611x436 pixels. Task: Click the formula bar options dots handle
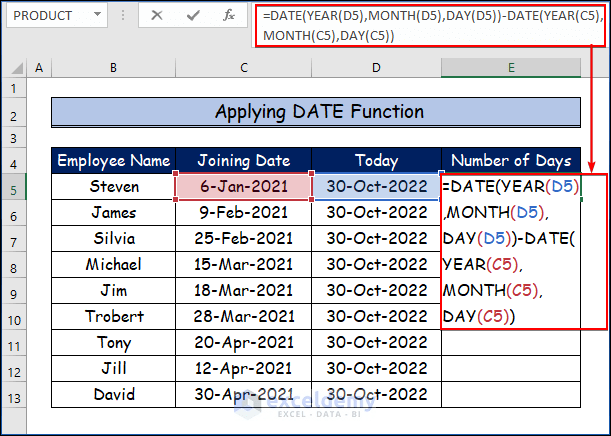pyautogui.click(x=123, y=16)
